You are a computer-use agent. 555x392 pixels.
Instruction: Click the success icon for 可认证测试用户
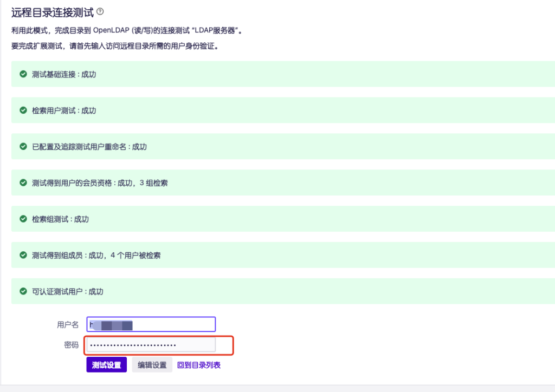[23, 291]
